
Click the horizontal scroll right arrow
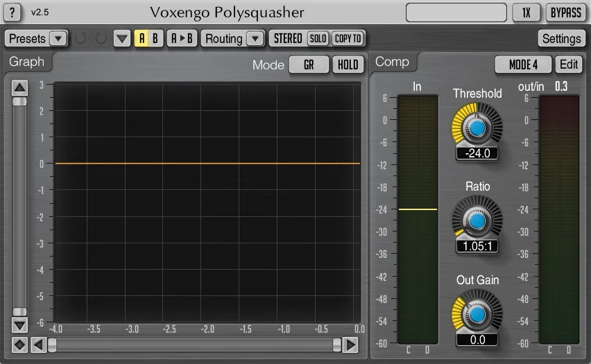350,345
